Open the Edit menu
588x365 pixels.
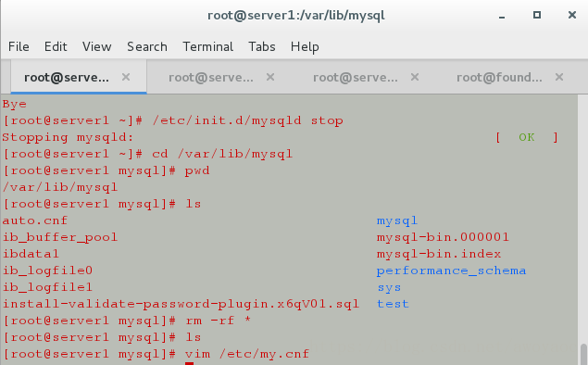[56, 46]
